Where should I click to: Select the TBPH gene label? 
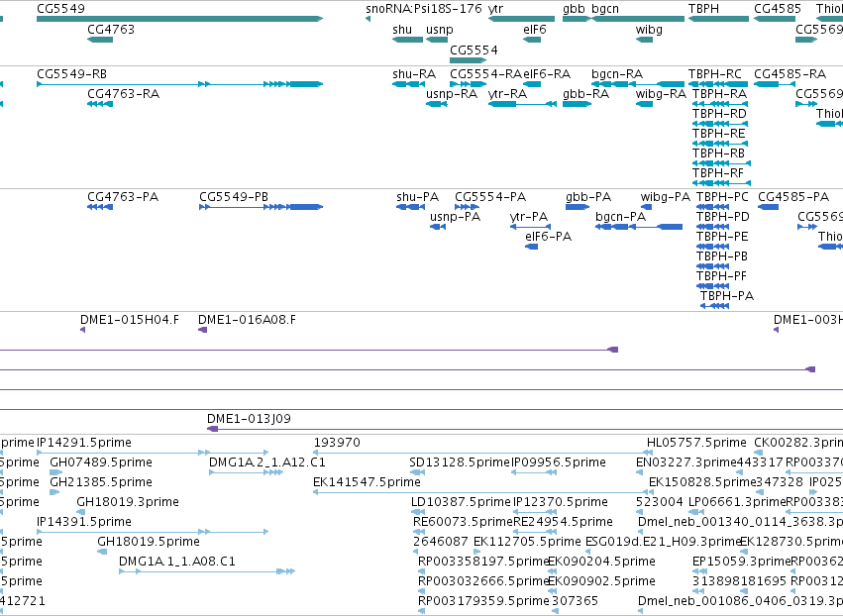point(703,9)
